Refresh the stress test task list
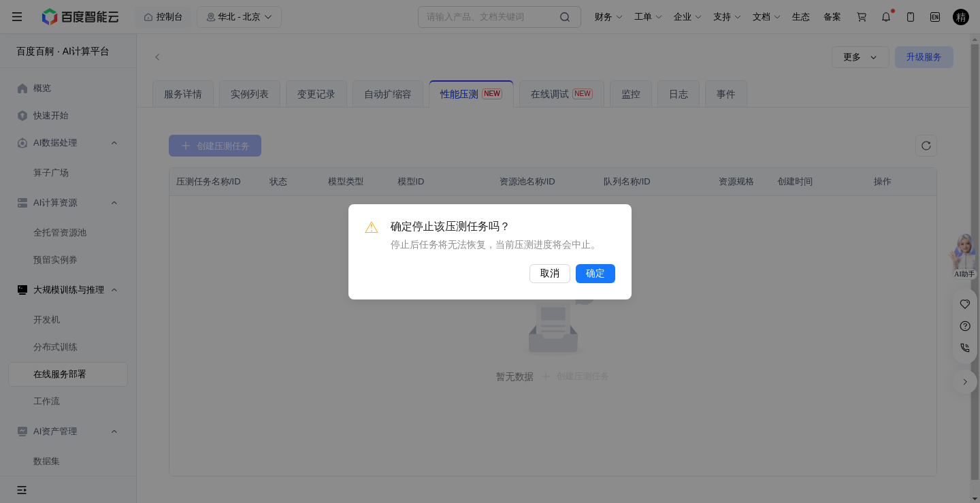Viewport: 980px width, 503px height. (x=926, y=146)
